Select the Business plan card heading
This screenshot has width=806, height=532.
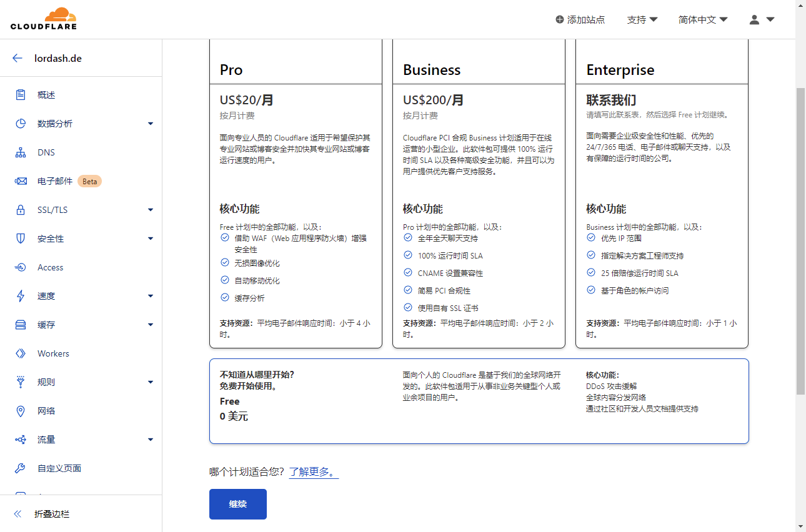coord(432,70)
